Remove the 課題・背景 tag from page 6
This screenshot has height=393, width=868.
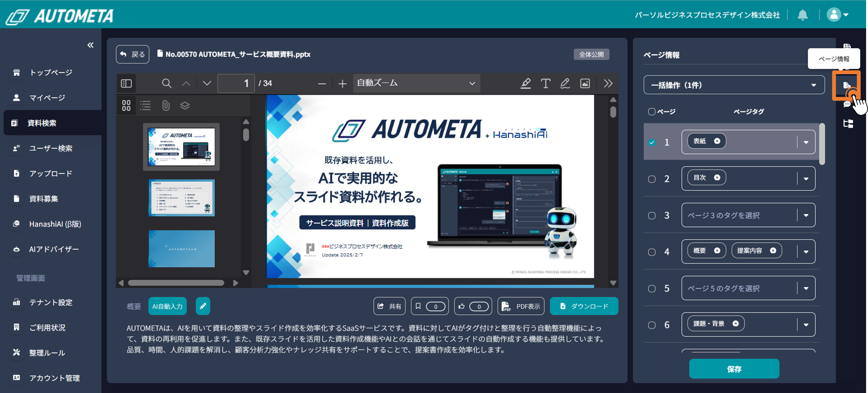click(736, 323)
